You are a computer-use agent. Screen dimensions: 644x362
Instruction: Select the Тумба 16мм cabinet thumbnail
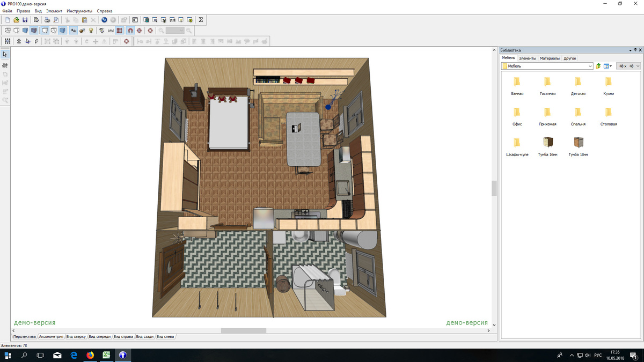[547, 146]
